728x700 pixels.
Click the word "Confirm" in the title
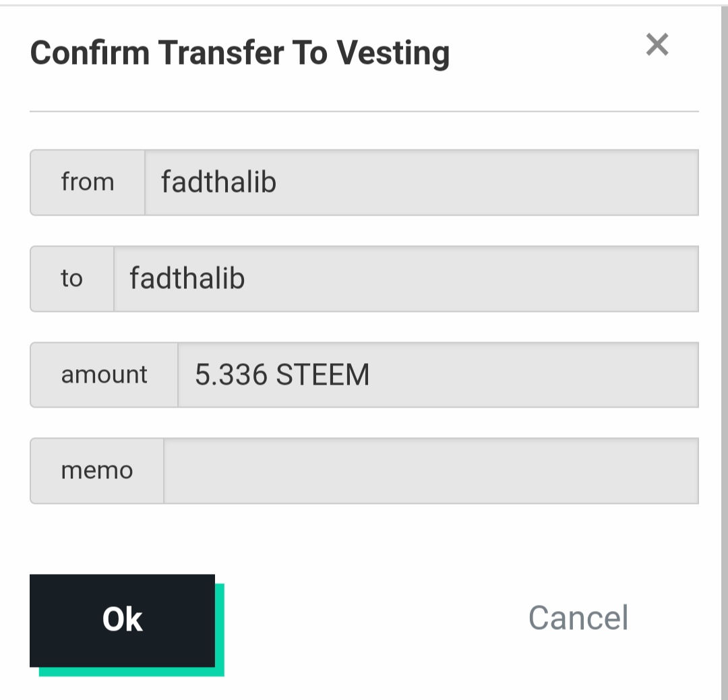tap(90, 53)
